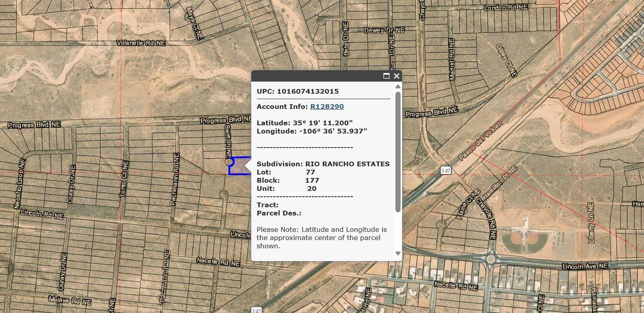Click the Dewey Dr NE map label
The image size is (644, 313).
click(x=384, y=30)
